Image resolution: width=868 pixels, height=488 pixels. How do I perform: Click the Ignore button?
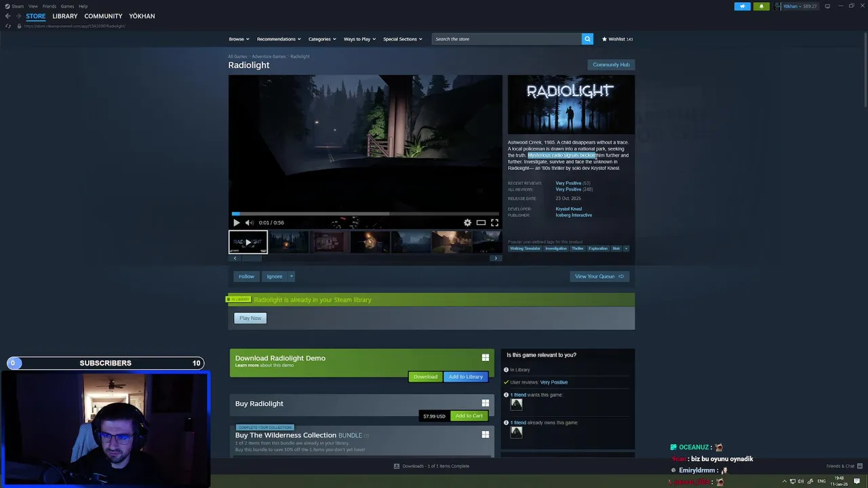coord(274,277)
